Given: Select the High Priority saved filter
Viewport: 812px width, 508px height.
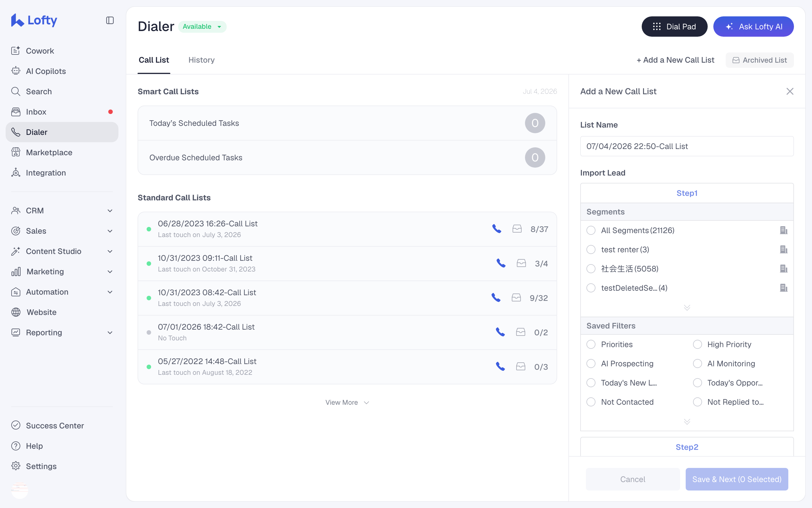Looking at the screenshot, I should [697, 344].
